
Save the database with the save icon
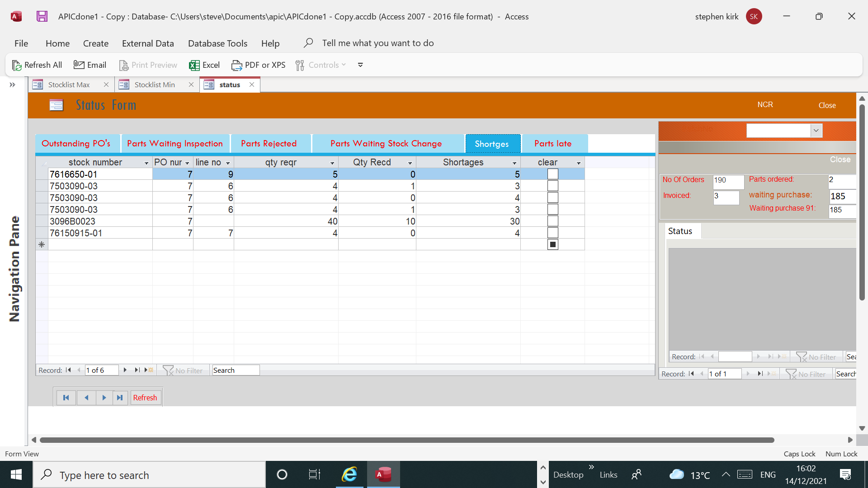[x=42, y=17]
